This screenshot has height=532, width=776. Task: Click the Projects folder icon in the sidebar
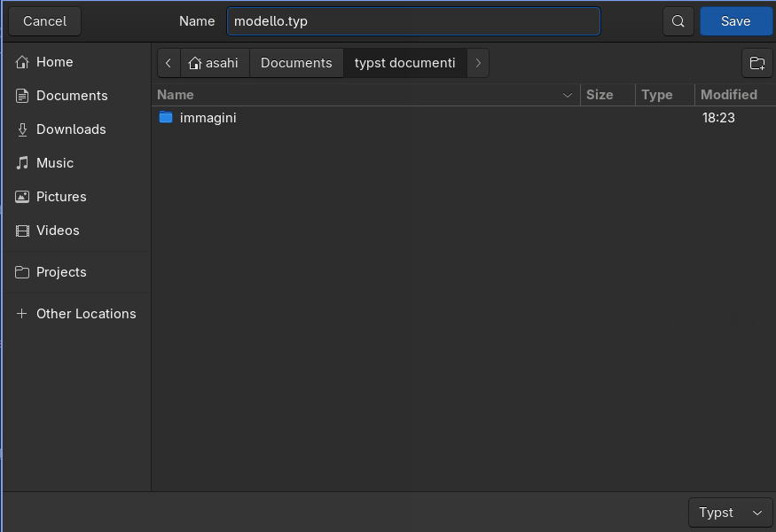click(22, 272)
